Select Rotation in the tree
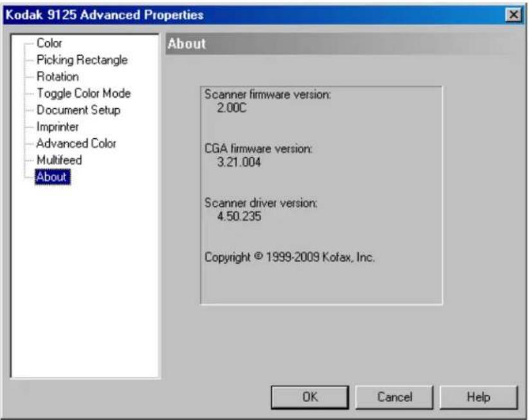 58,77
